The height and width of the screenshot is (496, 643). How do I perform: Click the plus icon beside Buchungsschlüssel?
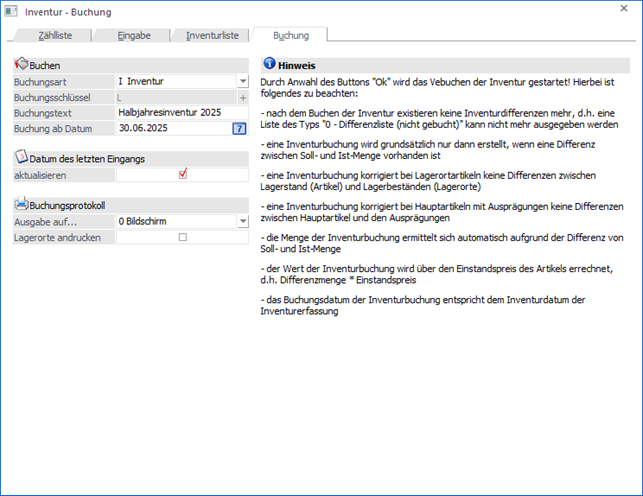coord(242,98)
